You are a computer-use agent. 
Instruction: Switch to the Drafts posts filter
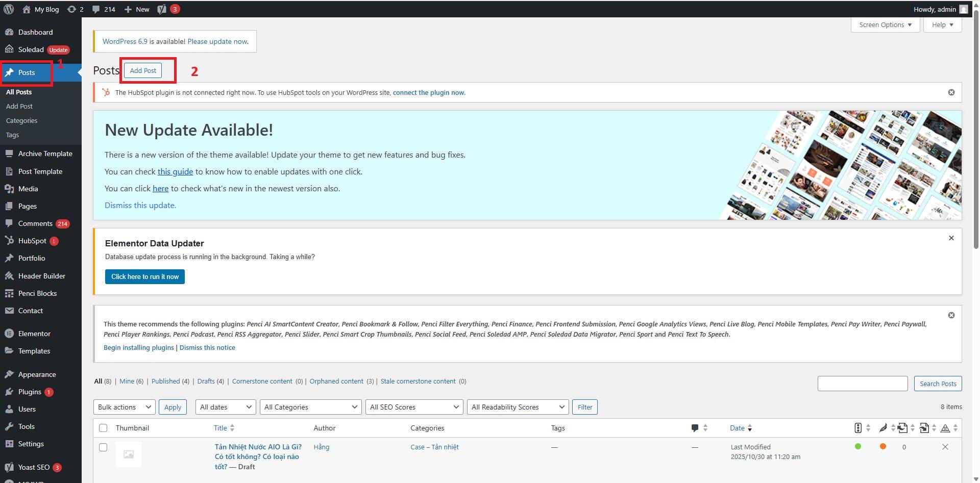click(x=205, y=381)
